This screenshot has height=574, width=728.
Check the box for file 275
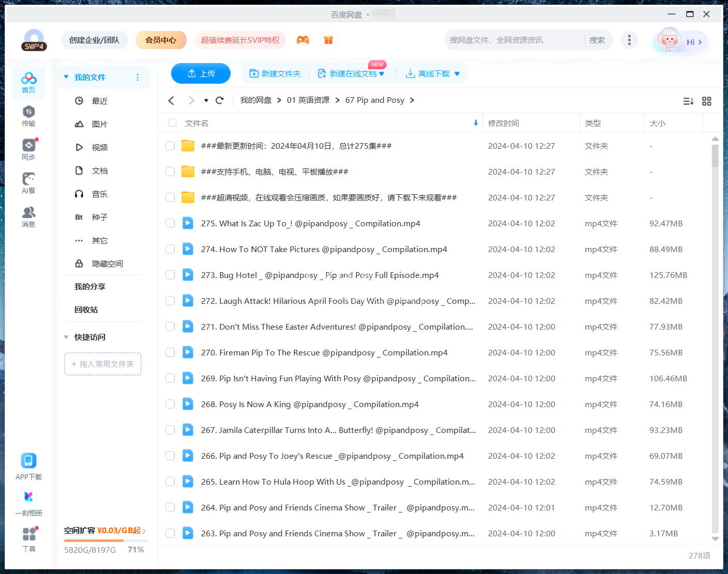[170, 223]
